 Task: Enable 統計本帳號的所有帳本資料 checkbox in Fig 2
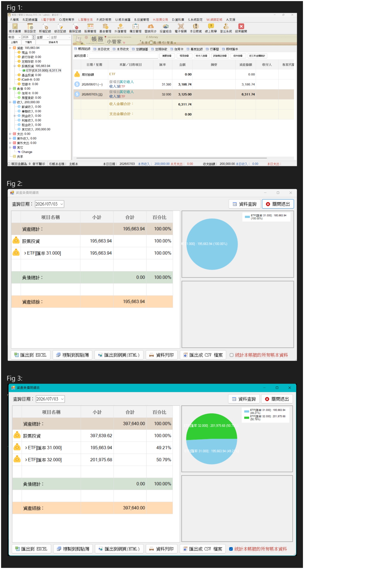[x=231, y=355]
